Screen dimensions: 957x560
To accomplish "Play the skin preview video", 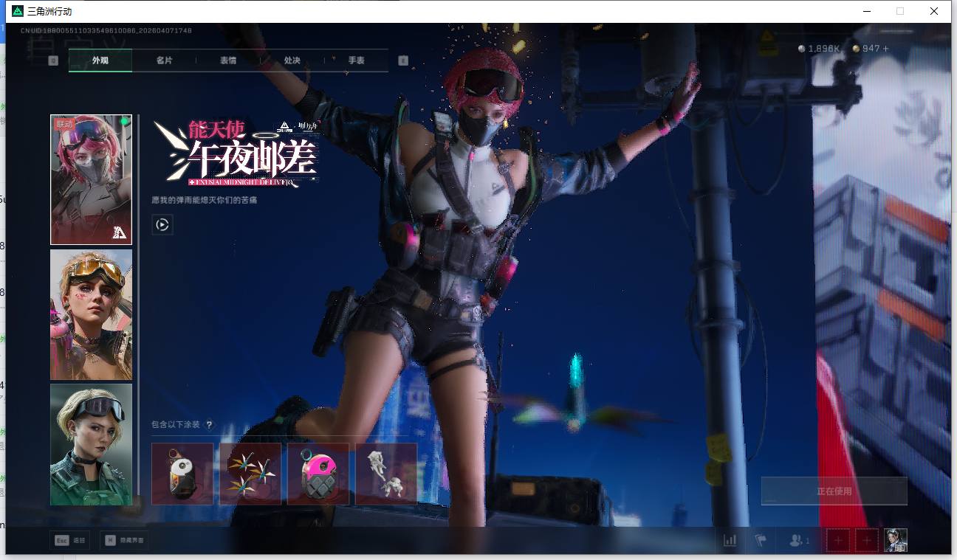I will [x=162, y=224].
